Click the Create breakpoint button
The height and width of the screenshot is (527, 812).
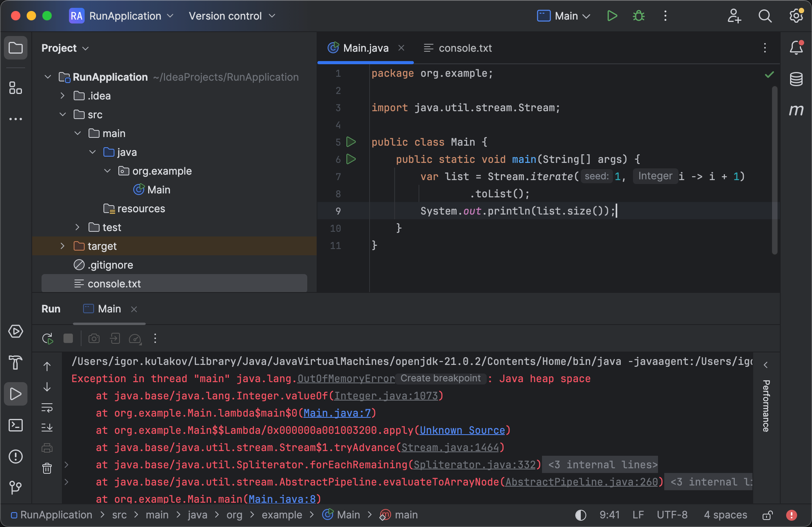tap(440, 378)
